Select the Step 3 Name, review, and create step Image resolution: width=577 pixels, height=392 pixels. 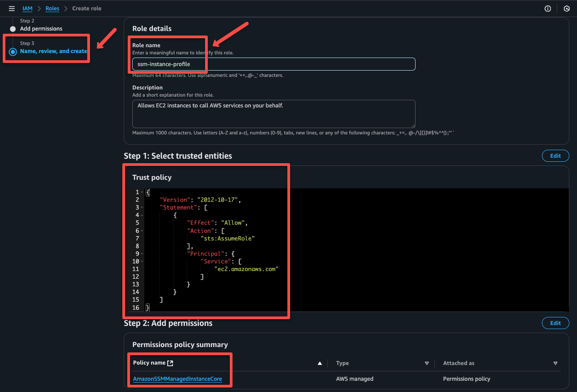click(x=54, y=51)
